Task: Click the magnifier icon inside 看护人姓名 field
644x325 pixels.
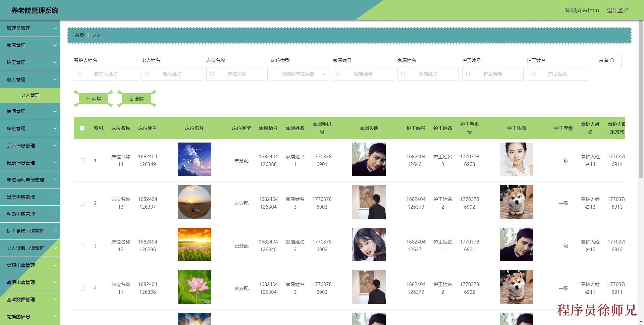Action: [79, 74]
